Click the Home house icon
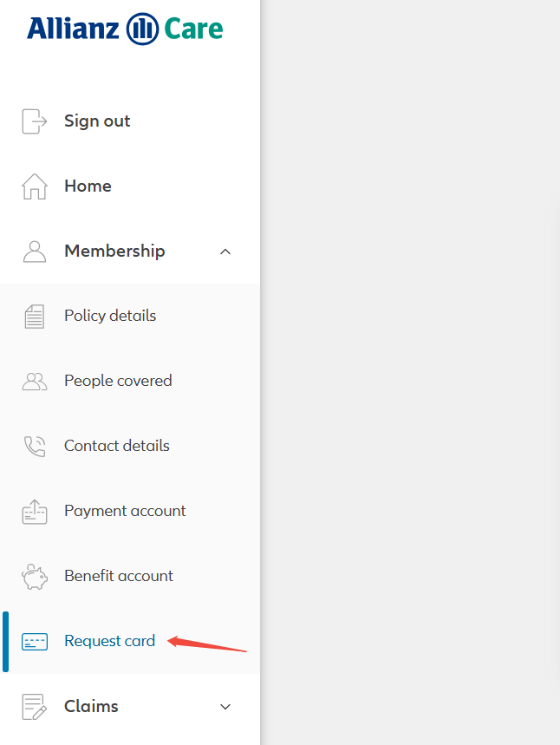 (34, 186)
